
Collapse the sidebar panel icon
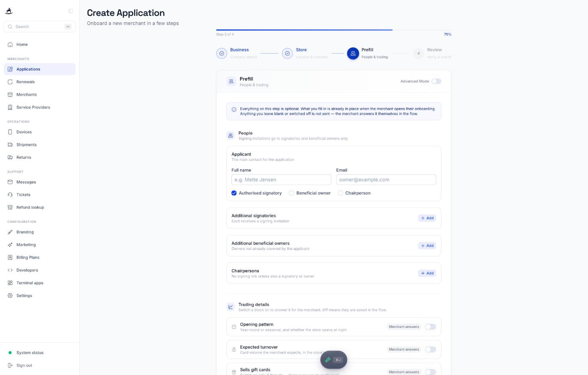[71, 11]
